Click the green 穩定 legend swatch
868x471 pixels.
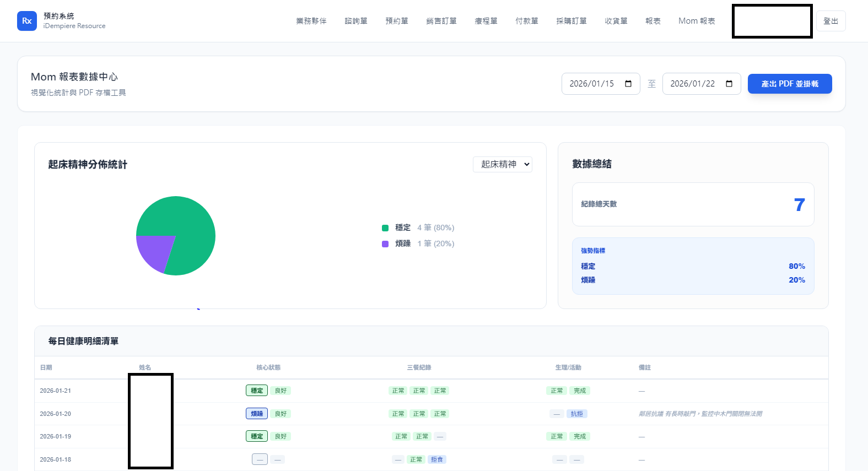385,228
